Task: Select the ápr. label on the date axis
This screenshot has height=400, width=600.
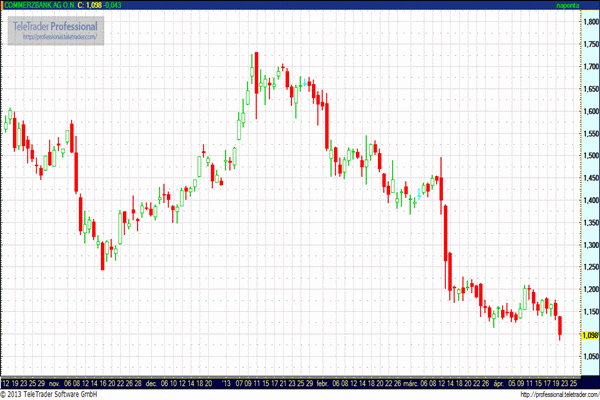Action: (497, 383)
